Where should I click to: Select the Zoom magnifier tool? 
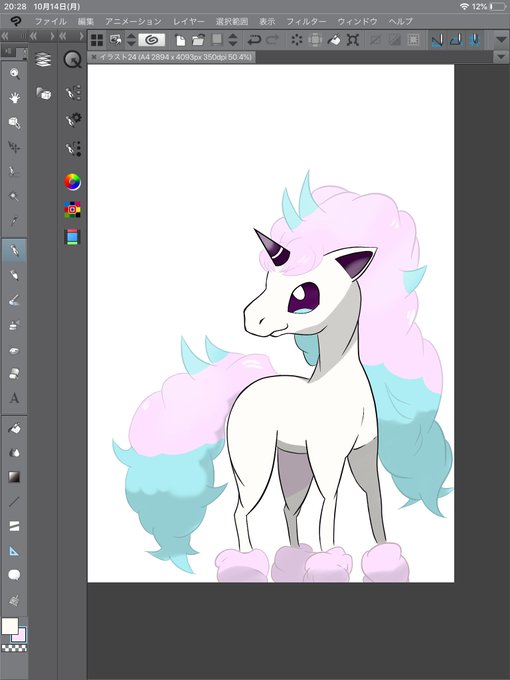pos(14,74)
